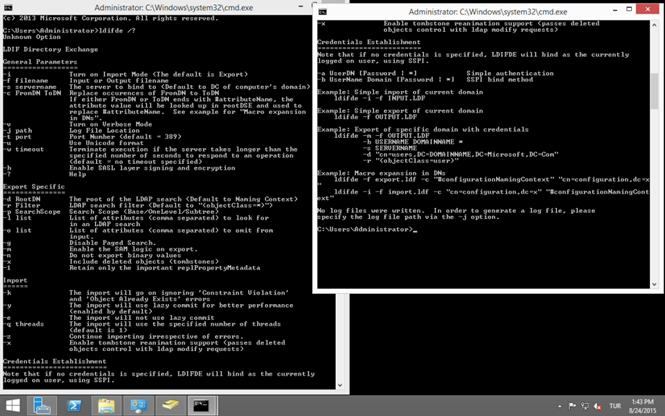Click the "Unknown Option" line
665x416 pixels.
[32, 37]
